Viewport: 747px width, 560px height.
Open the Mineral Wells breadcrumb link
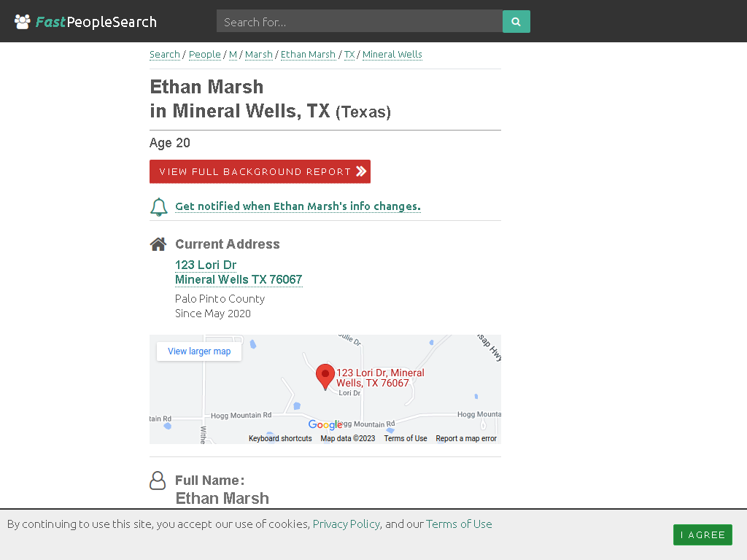point(392,54)
